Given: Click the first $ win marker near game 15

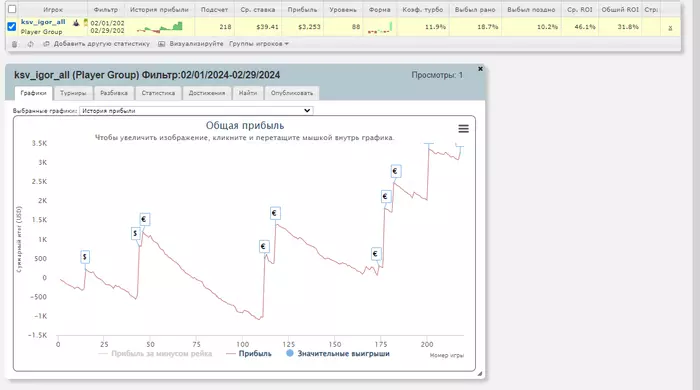Looking at the screenshot, I should (85, 257).
